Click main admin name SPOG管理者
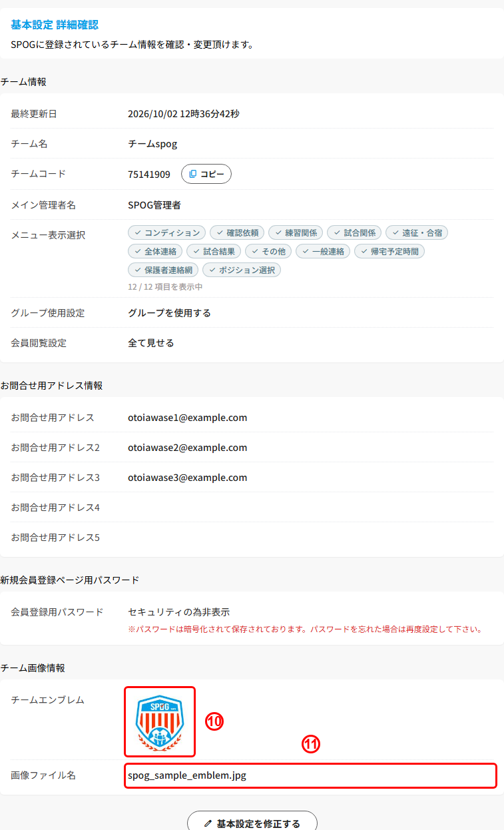Screen dimensions: 504x830 click(154, 205)
